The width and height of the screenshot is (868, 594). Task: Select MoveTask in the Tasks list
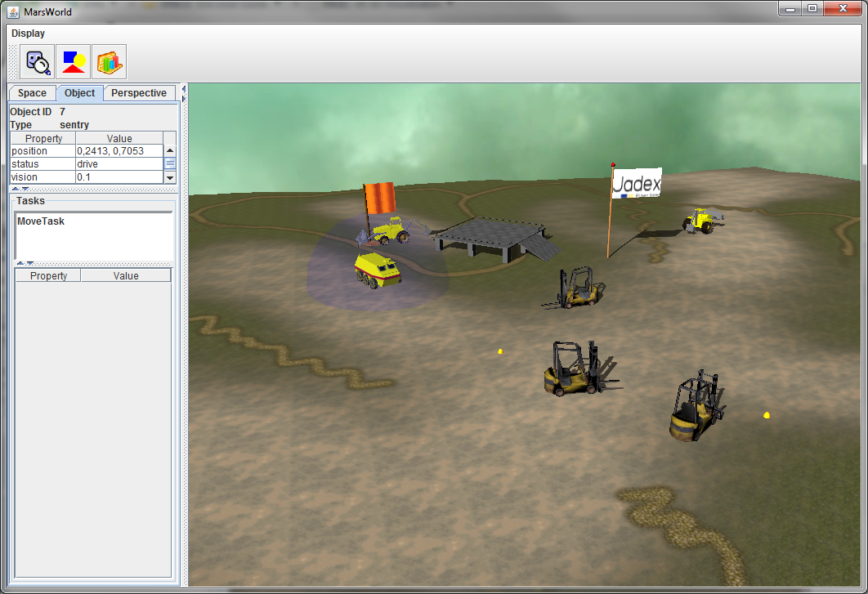pyautogui.click(x=41, y=221)
